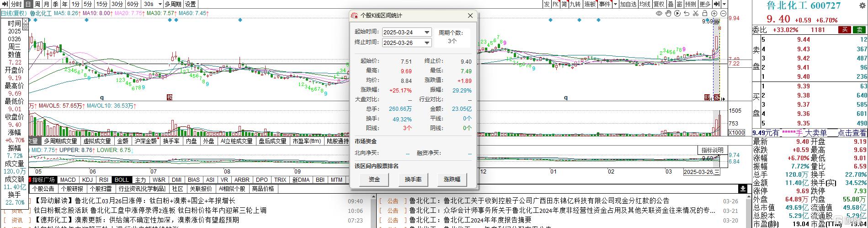The width and height of the screenshot is (868, 228).
Task: Select the AI立桩成交量 indicator tab
Action: pyautogui.click(x=237, y=141)
